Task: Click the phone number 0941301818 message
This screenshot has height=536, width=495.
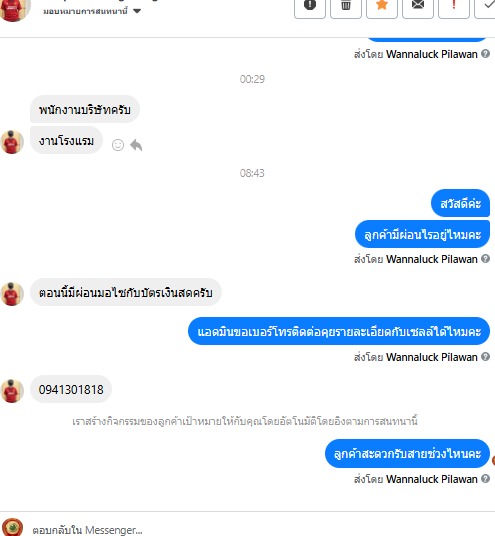Action: click(71, 389)
